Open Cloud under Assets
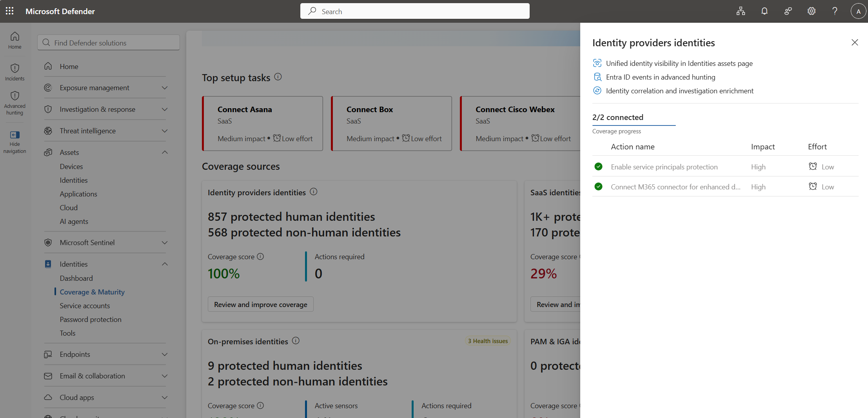868x418 pixels. point(69,207)
